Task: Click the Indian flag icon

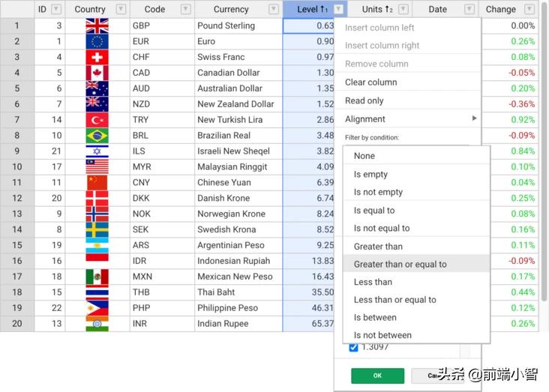Action: pyautogui.click(x=97, y=324)
